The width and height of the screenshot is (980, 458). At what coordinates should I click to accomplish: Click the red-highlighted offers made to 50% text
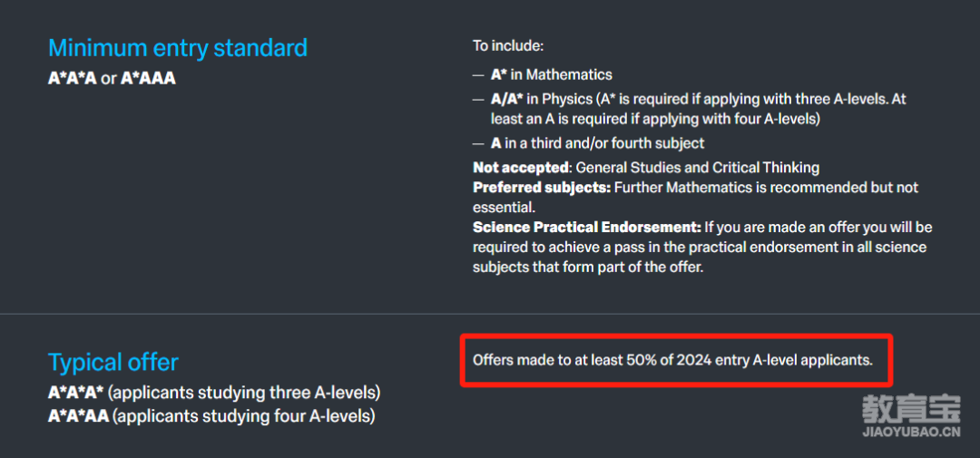pos(672,361)
